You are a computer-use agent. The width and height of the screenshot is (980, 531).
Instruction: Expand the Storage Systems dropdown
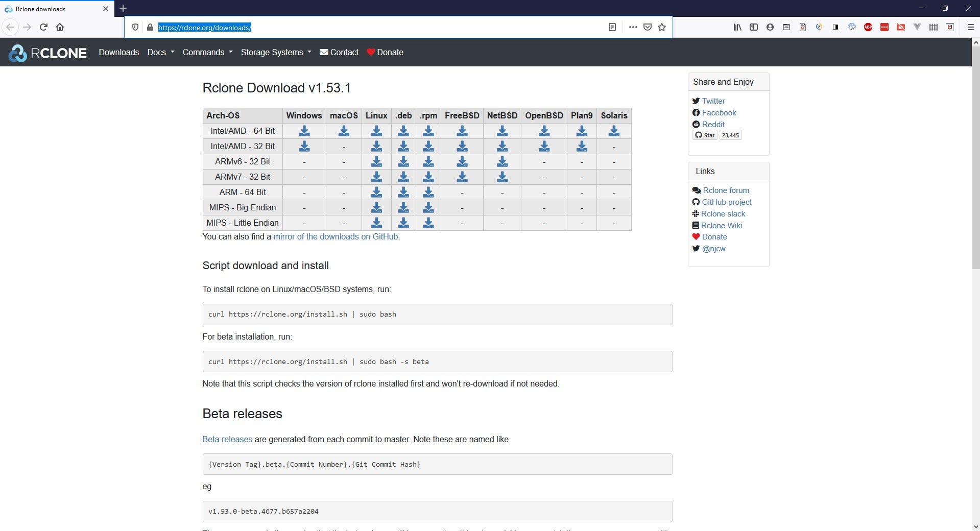(276, 52)
